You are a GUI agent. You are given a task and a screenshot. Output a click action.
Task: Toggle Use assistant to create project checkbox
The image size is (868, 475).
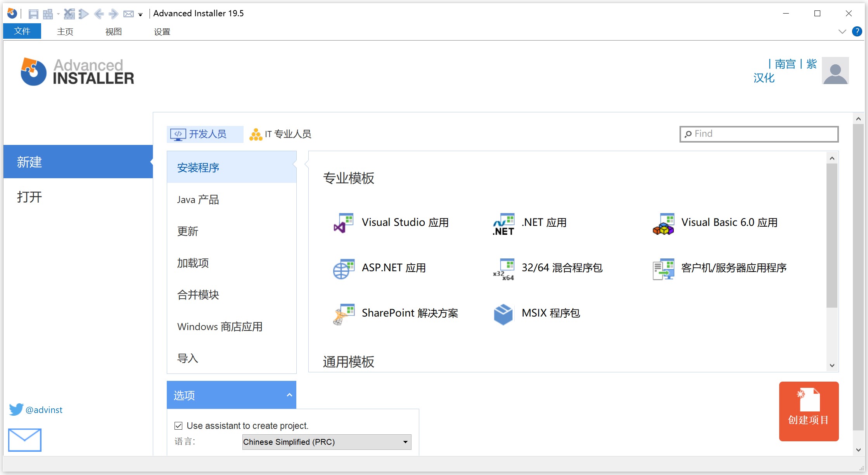178,426
